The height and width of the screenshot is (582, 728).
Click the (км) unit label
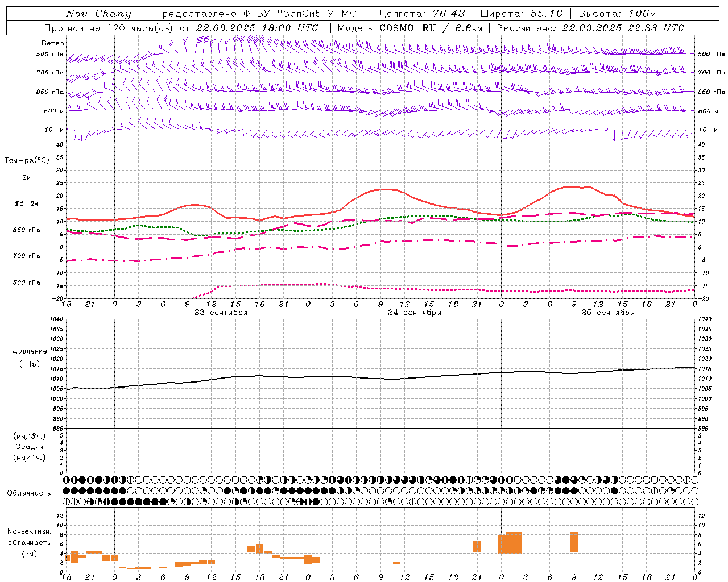30,554
